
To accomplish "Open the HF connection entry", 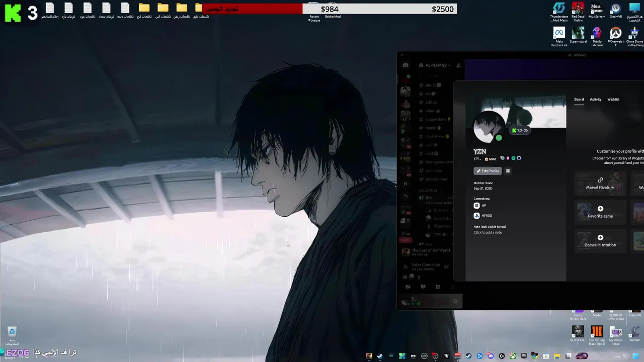I will point(480,206).
